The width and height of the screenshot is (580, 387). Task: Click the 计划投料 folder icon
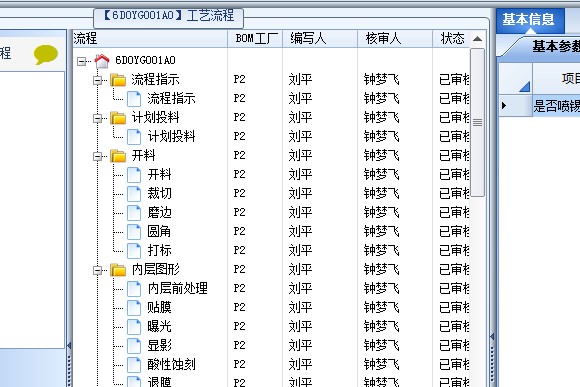point(118,118)
